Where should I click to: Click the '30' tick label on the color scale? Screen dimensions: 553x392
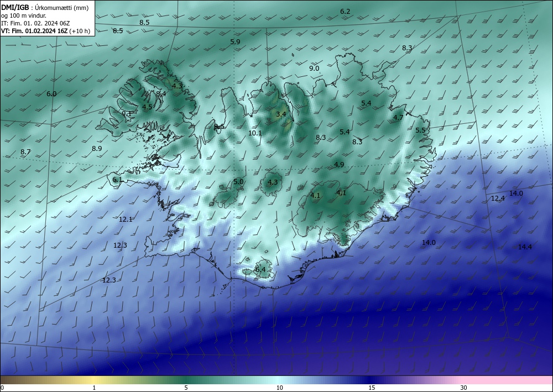point(464,388)
